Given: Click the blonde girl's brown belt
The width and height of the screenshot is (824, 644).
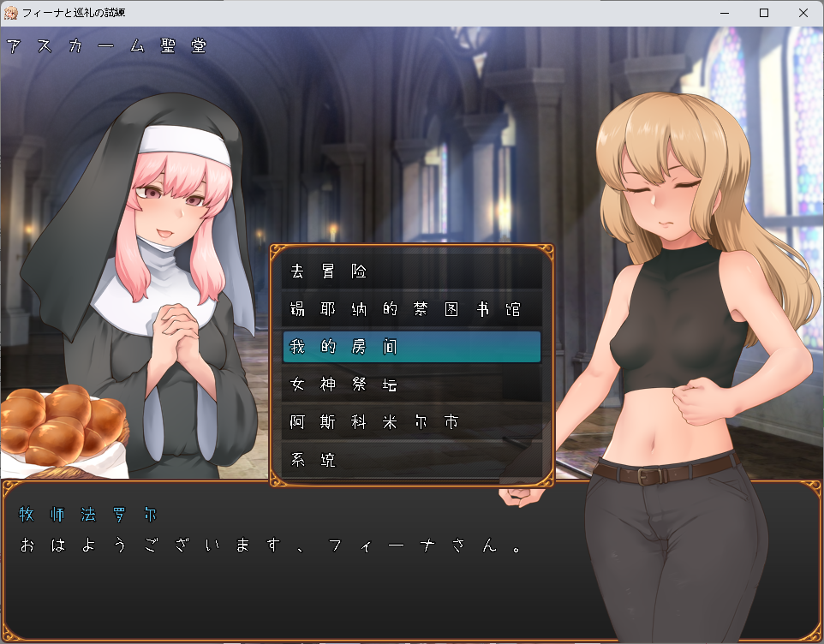Looking at the screenshot, I should pyautogui.click(x=664, y=469).
